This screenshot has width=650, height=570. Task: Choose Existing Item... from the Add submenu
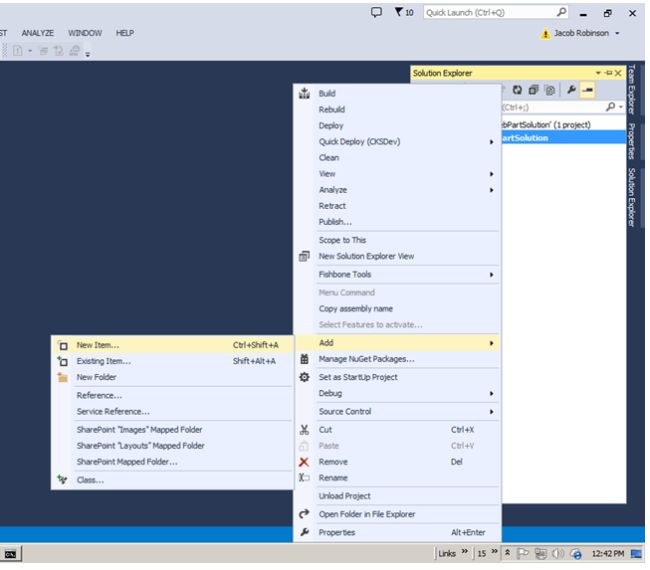[x=172, y=361]
